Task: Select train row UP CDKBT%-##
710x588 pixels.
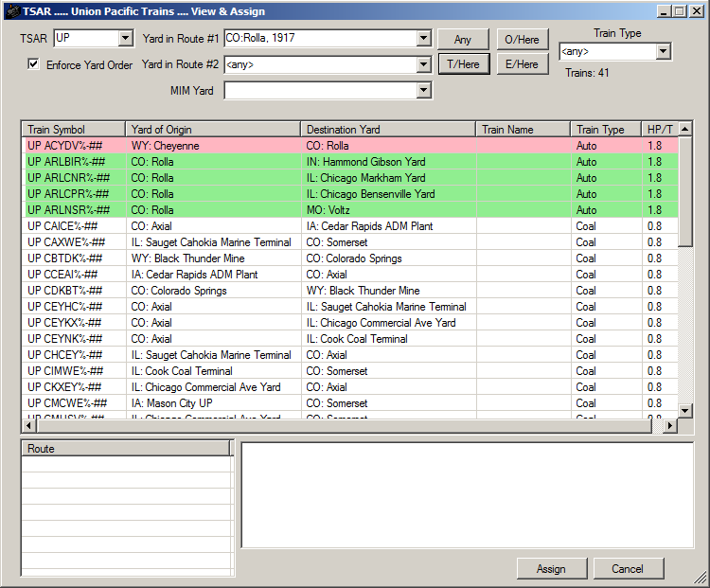Action: [349, 291]
